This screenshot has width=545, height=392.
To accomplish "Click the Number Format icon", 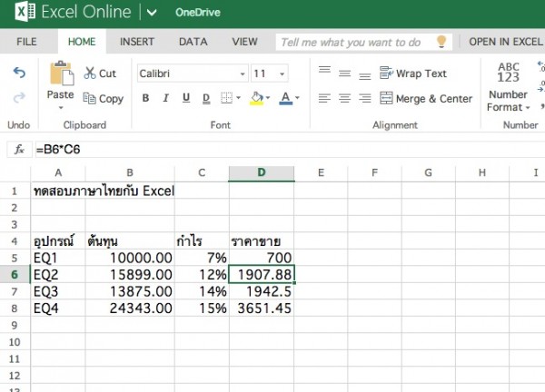I will (x=508, y=72).
